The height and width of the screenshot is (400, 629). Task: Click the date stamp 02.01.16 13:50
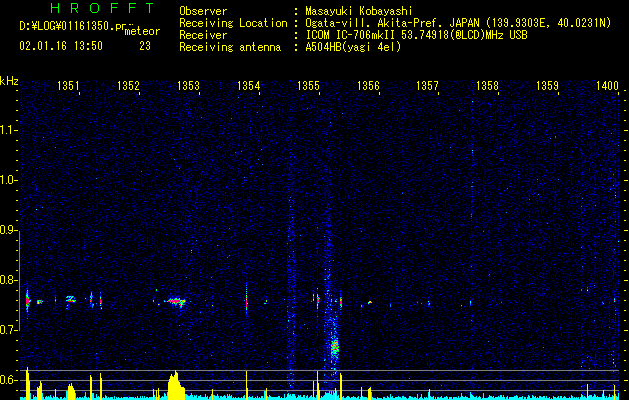pyautogui.click(x=61, y=46)
